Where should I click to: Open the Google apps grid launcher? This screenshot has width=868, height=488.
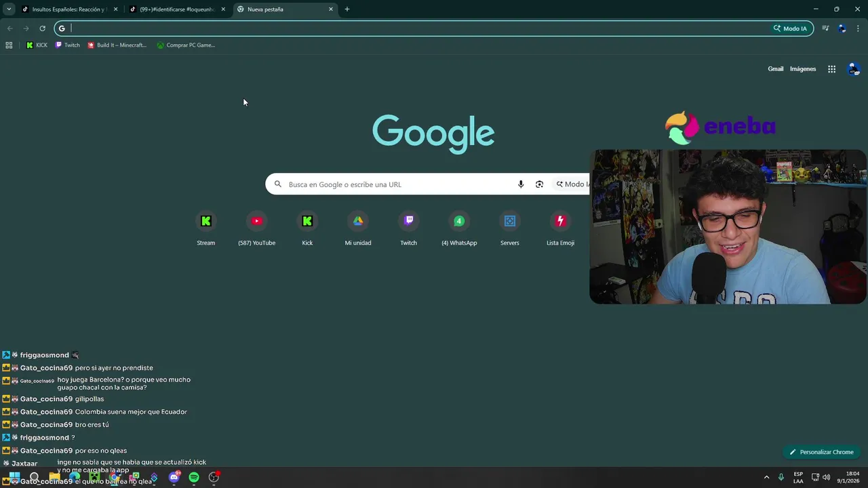(x=831, y=69)
